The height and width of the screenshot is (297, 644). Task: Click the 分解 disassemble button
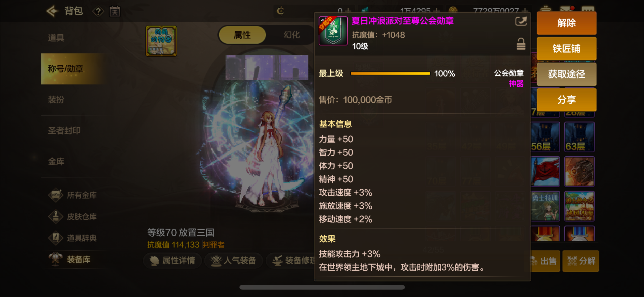point(580,261)
